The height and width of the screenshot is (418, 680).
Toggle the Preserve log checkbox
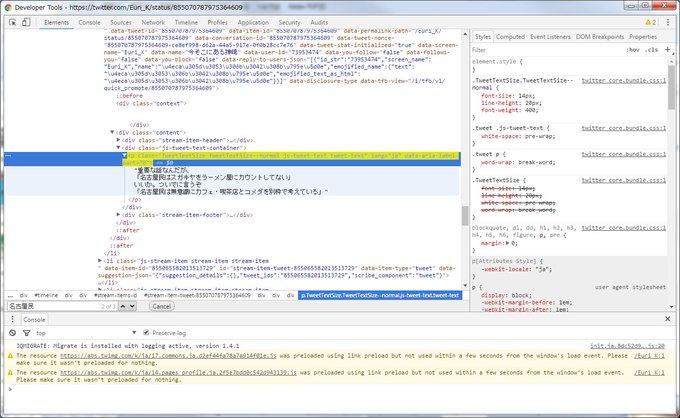click(146, 333)
